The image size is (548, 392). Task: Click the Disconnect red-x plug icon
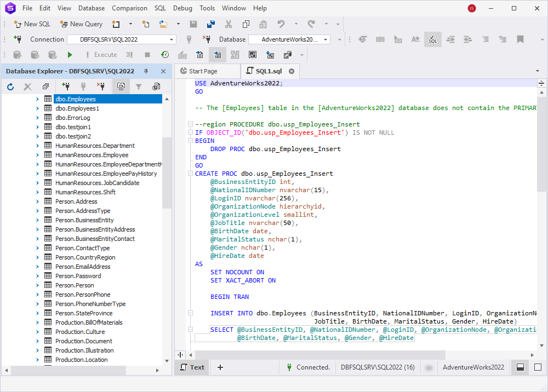(207, 39)
